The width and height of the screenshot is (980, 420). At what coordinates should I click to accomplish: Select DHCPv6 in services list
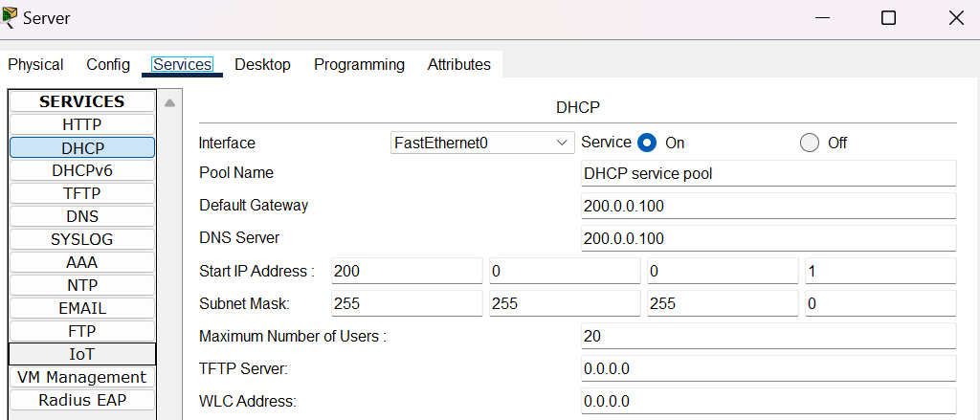82,170
